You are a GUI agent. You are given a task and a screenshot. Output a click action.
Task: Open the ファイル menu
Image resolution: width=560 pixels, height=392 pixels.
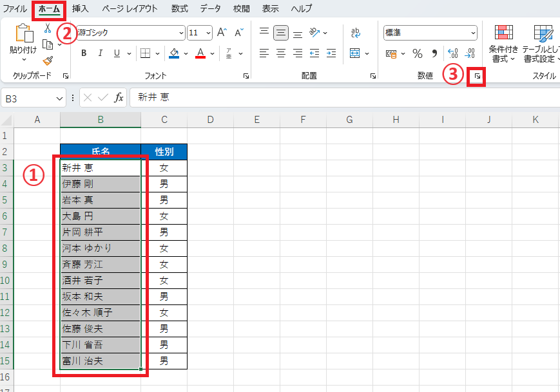(15, 8)
